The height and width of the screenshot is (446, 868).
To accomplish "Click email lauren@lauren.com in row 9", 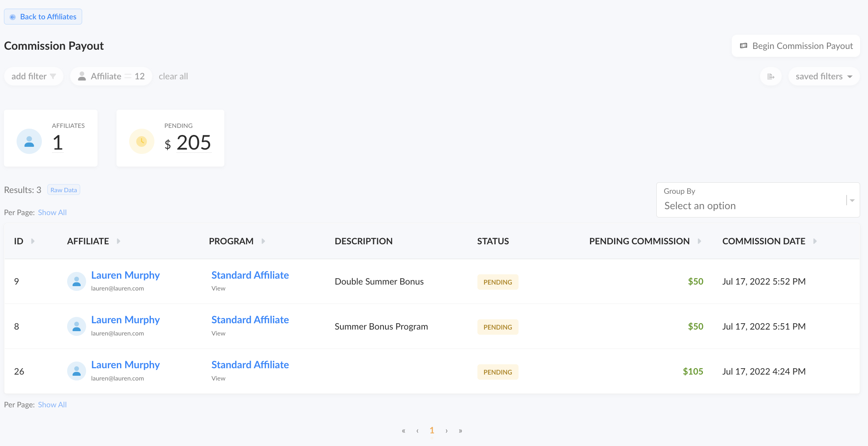I will tap(117, 289).
